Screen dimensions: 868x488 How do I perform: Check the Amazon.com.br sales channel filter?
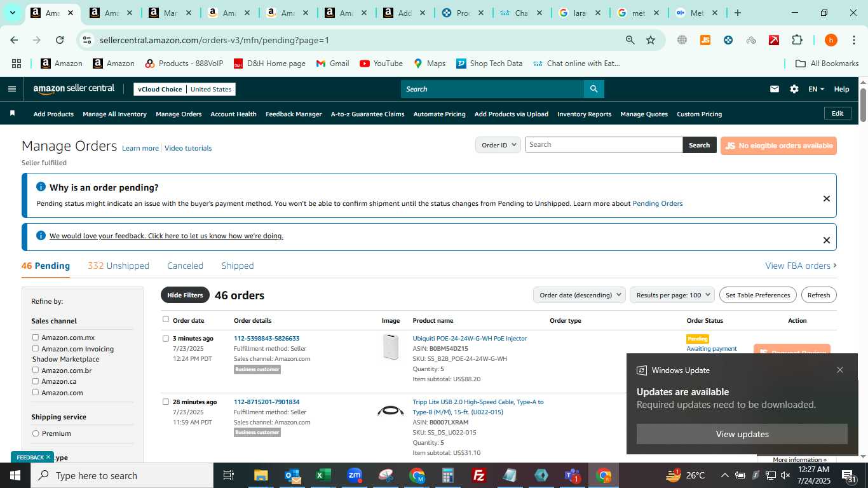point(36,370)
